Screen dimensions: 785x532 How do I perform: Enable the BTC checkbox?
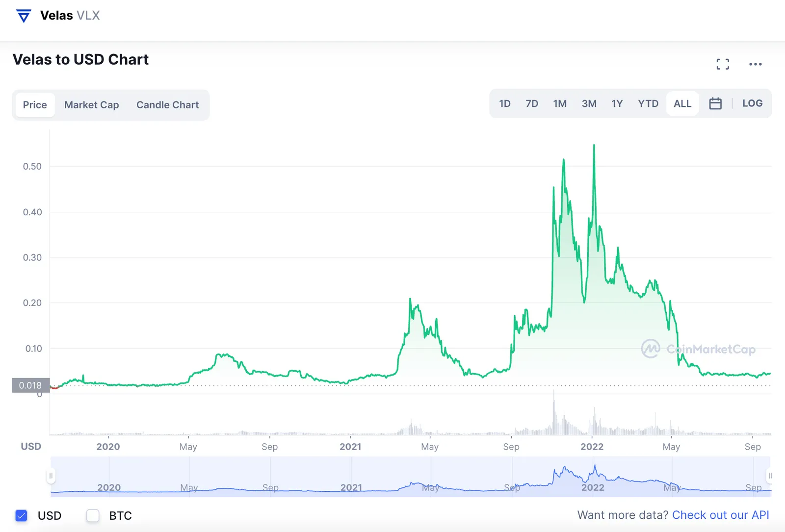pos(93,515)
